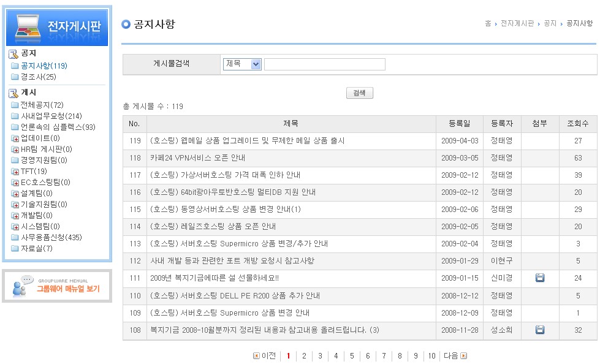Go to page 5
This screenshot has height=364, width=600.
352,356
